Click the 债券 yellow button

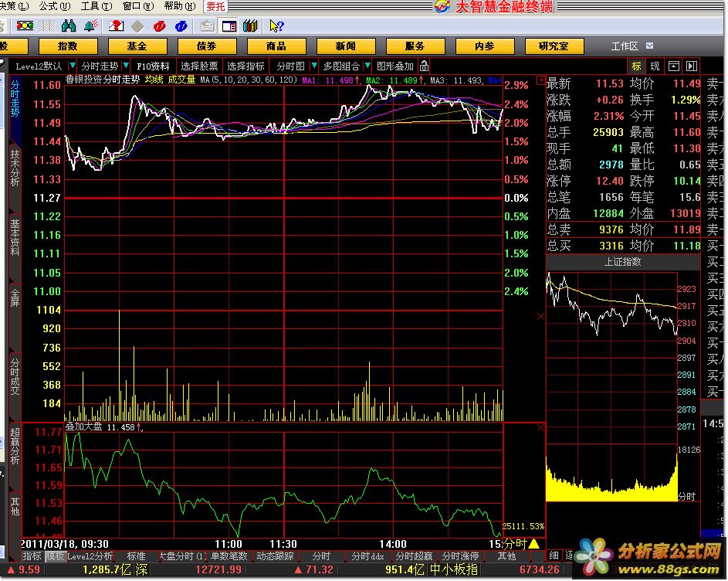pyautogui.click(x=207, y=46)
